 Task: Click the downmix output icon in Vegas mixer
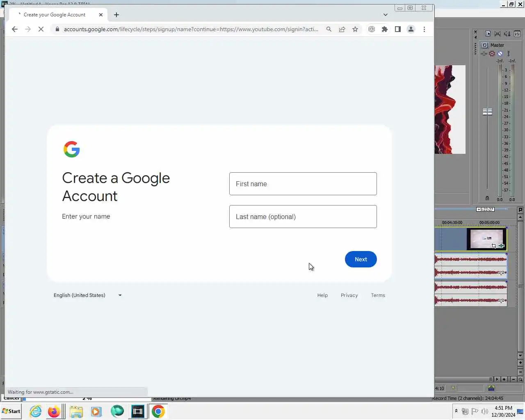coord(498,34)
